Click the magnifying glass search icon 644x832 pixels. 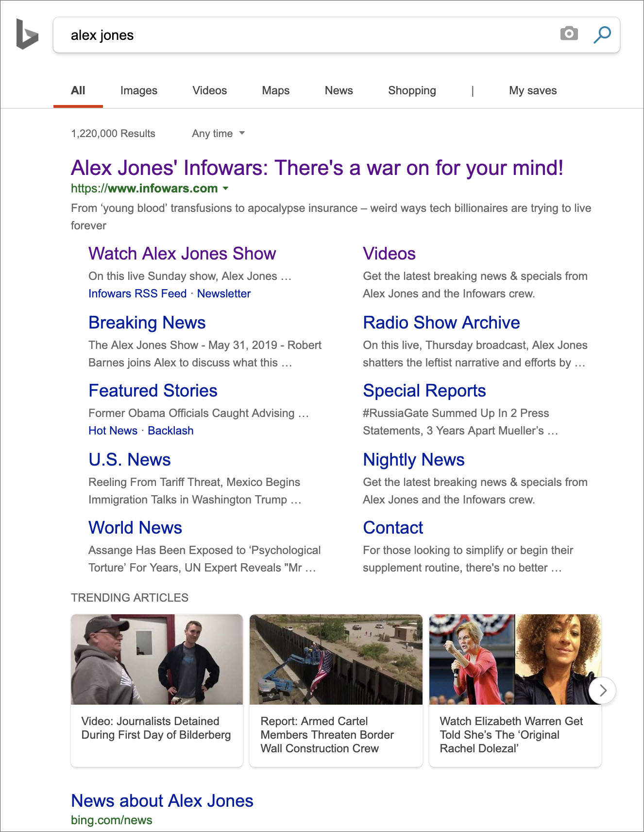(x=602, y=35)
